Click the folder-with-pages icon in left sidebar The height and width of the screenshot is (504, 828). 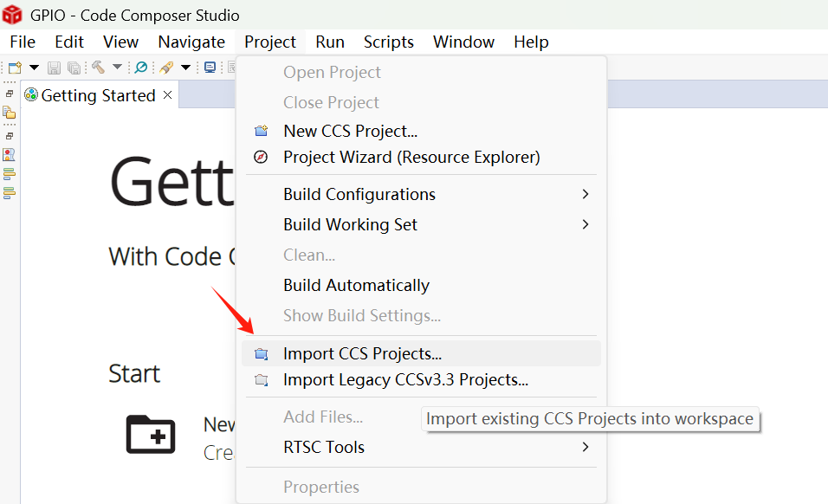coord(10,113)
